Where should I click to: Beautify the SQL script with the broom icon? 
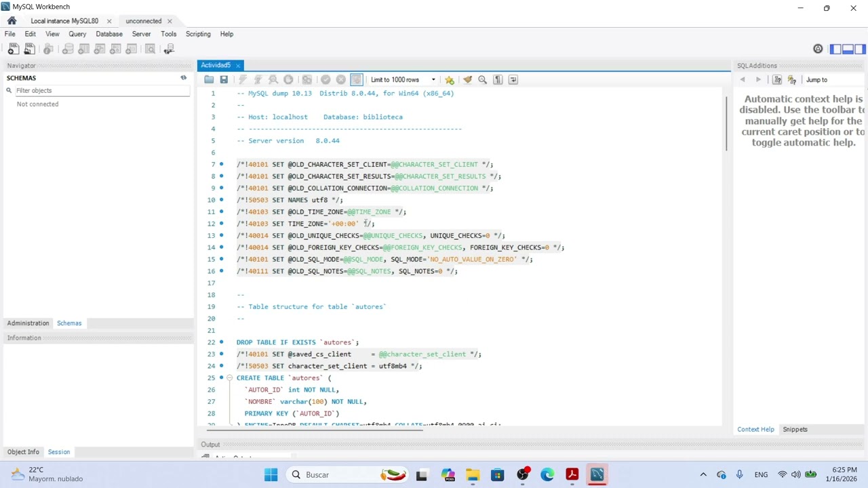click(x=467, y=80)
